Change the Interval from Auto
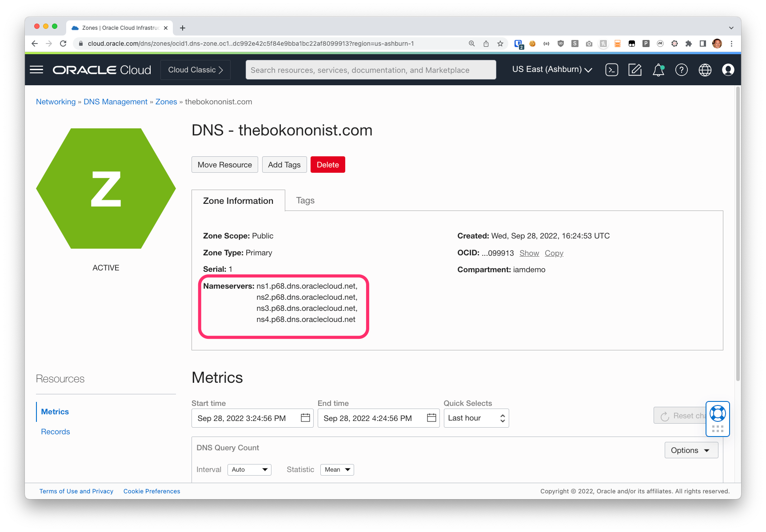The width and height of the screenshot is (766, 532). [x=249, y=469]
